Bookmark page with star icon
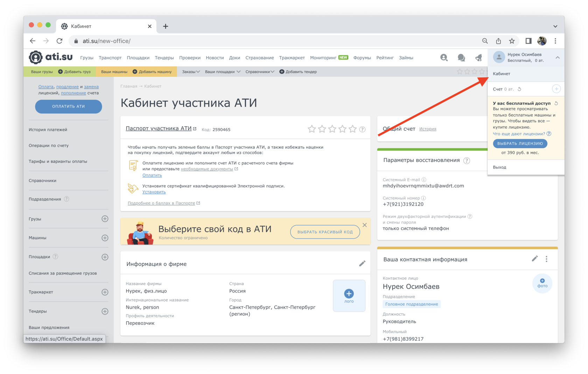588x374 pixels. 512,41
